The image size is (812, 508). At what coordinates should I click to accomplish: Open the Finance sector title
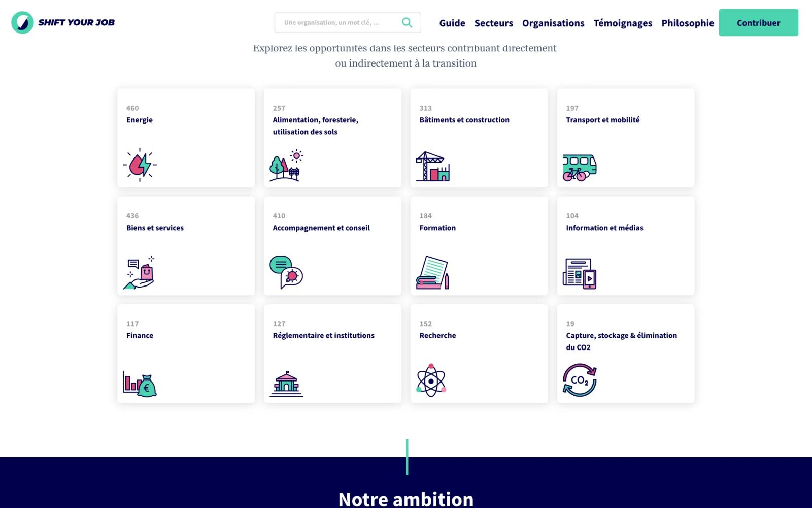140,335
